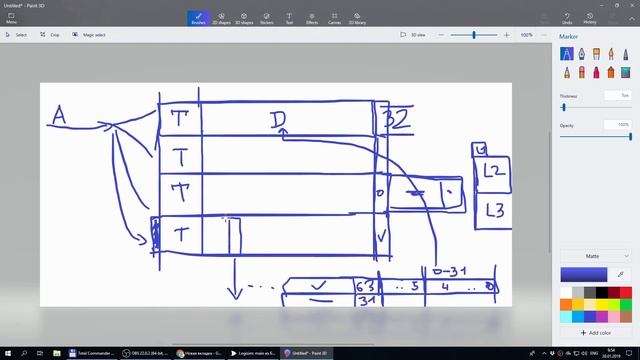Image resolution: width=640 pixels, height=360 pixels.
Task: Select the Pencil brush
Action: pyautogui.click(x=567, y=73)
